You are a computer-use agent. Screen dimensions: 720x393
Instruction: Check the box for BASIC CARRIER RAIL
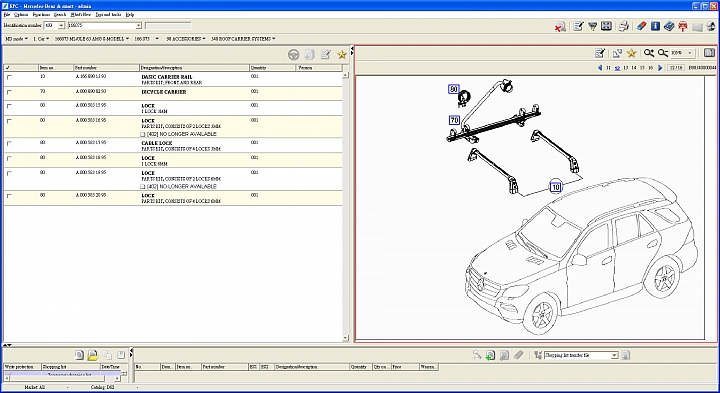(x=9, y=78)
